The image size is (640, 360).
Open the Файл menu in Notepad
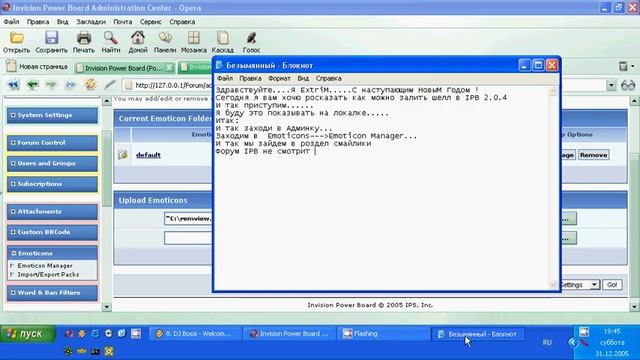coord(224,78)
